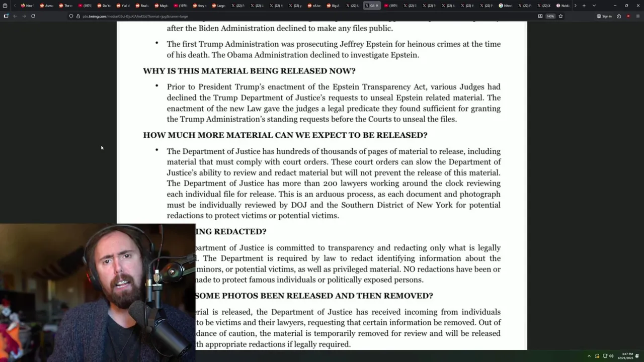Switch to the "Nitro" tab

(505, 6)
